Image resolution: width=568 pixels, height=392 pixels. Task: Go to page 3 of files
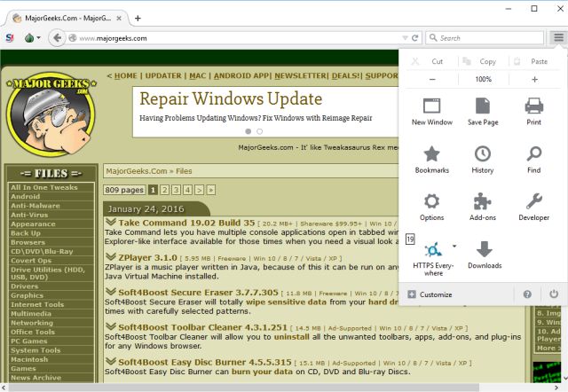pos(176,190)
